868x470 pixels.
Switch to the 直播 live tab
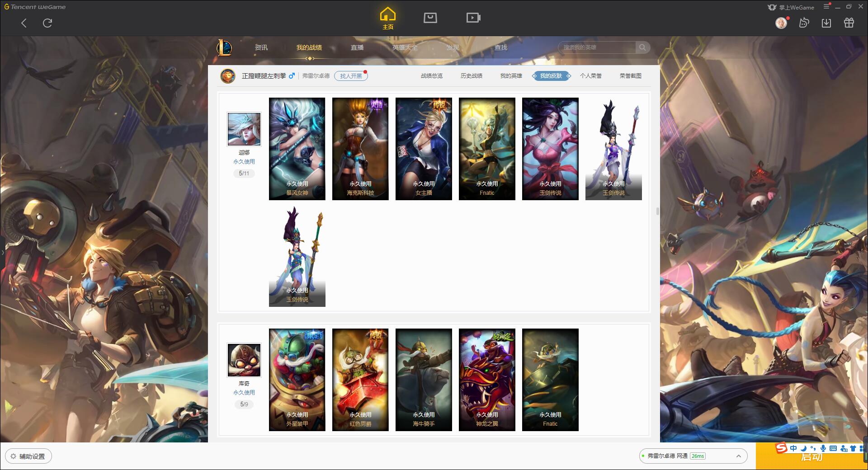[357, 47]
